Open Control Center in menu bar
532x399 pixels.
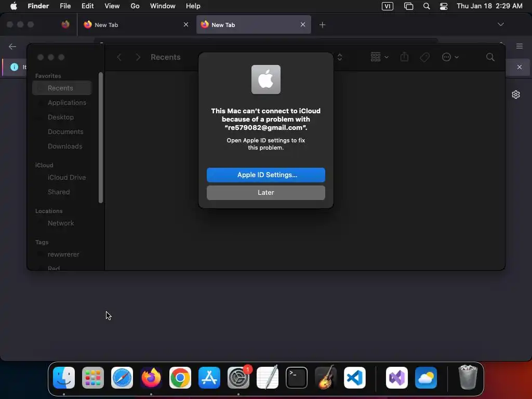444,6
